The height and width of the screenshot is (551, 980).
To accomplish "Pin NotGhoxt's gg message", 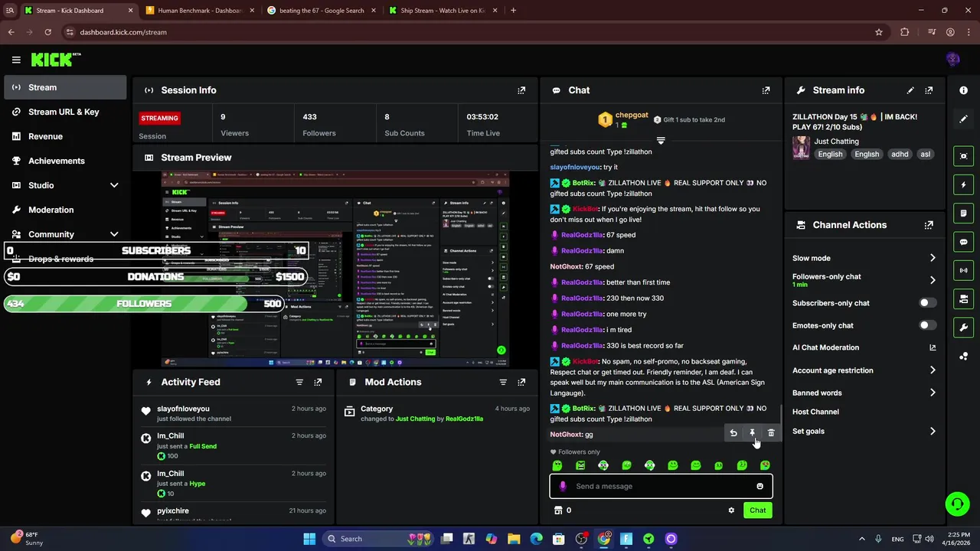I will tap(752, 433).
